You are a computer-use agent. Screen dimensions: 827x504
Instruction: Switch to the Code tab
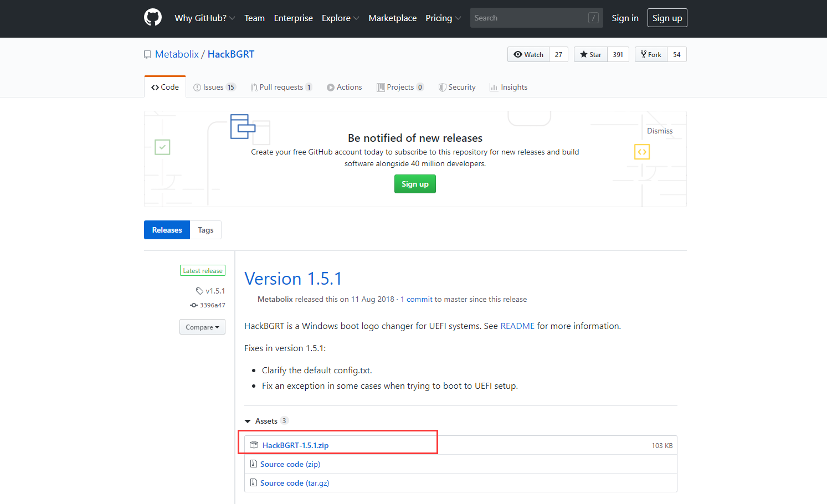pos(165,87)
